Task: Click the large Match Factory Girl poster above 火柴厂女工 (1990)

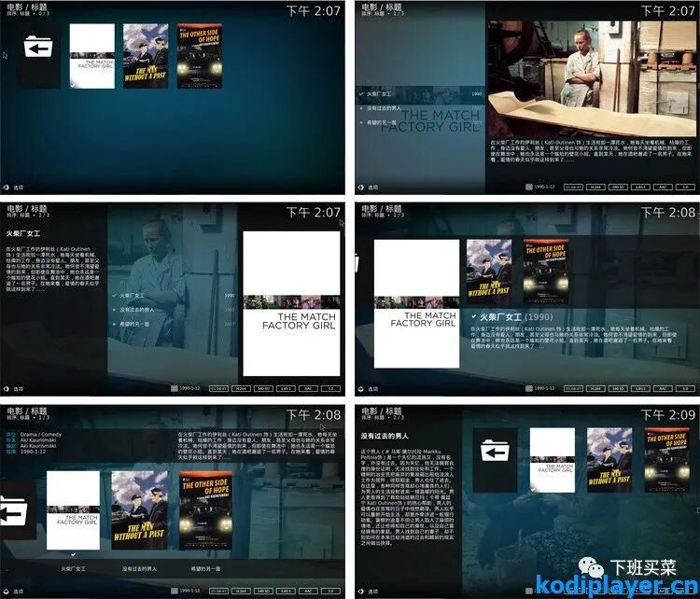Action: point(416,304)
